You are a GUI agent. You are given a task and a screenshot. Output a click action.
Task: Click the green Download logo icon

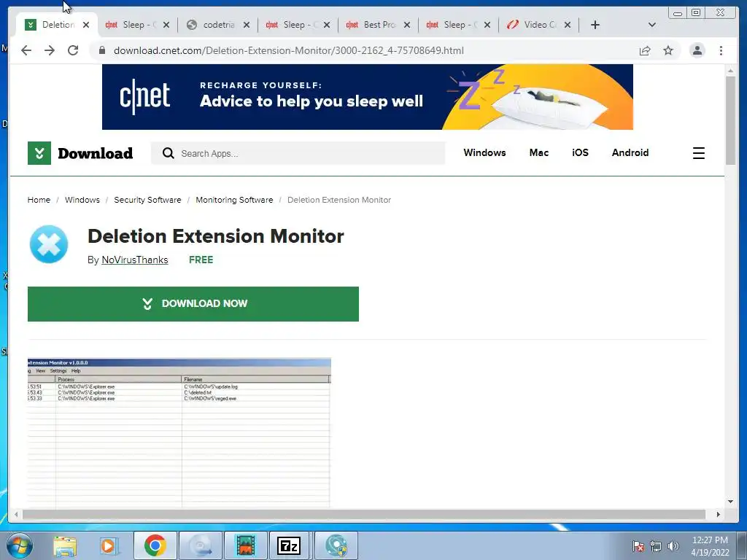(x=39, y=153)
